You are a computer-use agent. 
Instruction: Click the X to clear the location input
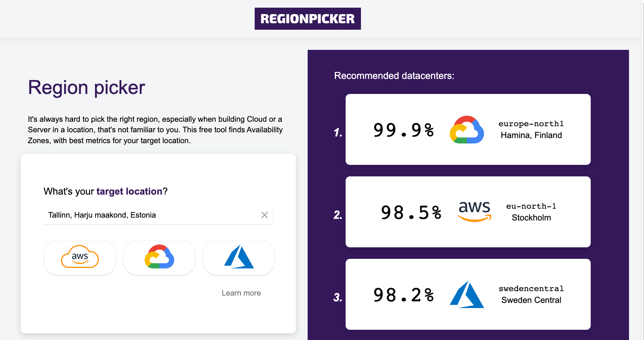[x=265, y=215]
